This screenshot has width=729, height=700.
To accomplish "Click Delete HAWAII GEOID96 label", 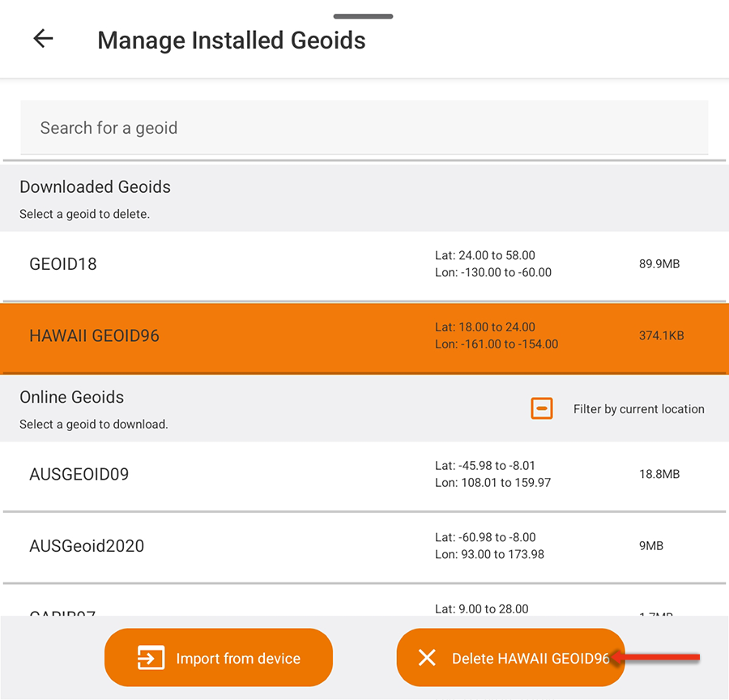I will pos(531,659).
